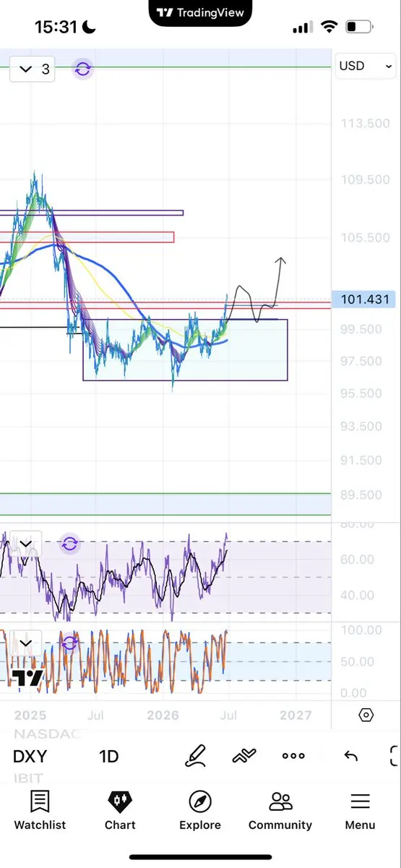Open the TradingView banner at top
The height and width of the screenshot is (868, 401).
(x=200, y=12)
